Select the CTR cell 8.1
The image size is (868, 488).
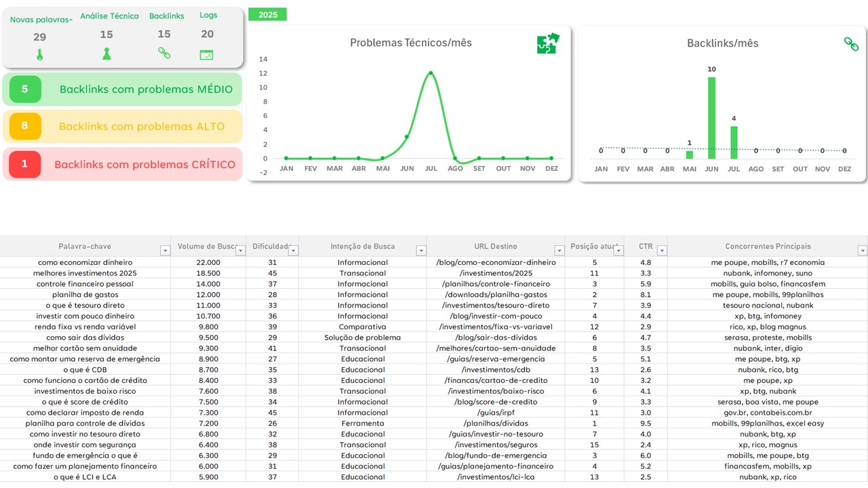[x=646, y=295]
